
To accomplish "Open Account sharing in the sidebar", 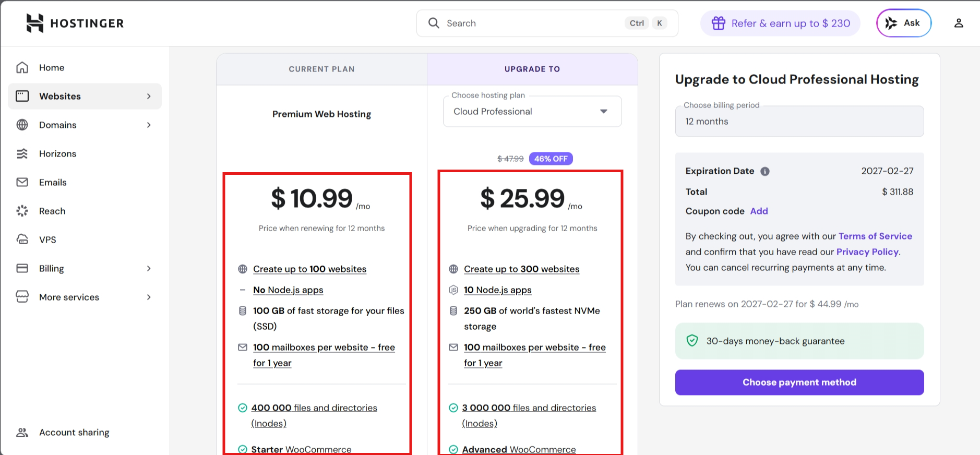I will pos(85,432).
